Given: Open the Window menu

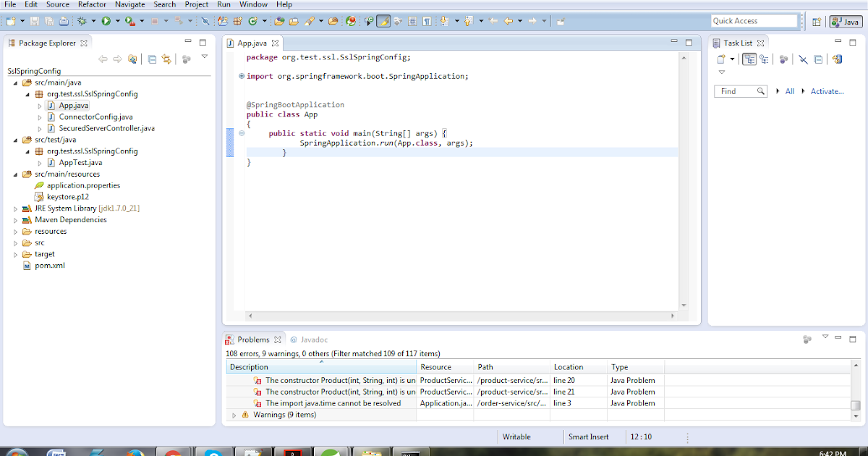Looking at the screenshot, I should pyautogui.click(x=253, y=4).
